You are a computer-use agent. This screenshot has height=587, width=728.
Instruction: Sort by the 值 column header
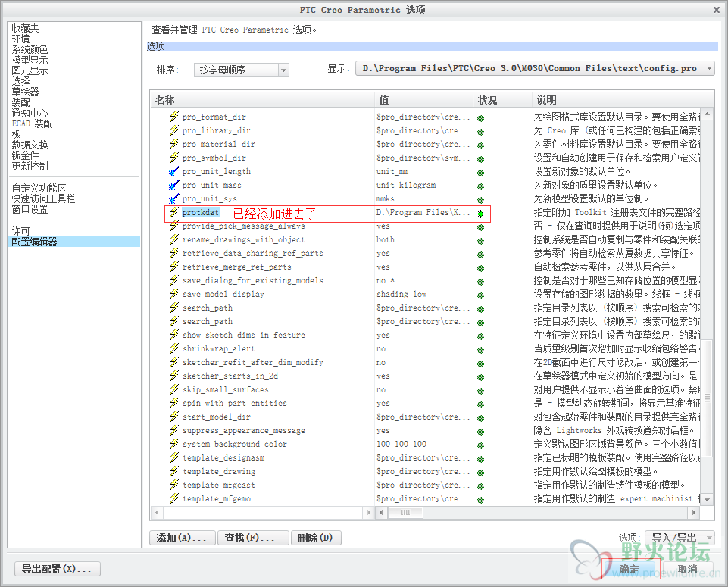pos(424,100)
